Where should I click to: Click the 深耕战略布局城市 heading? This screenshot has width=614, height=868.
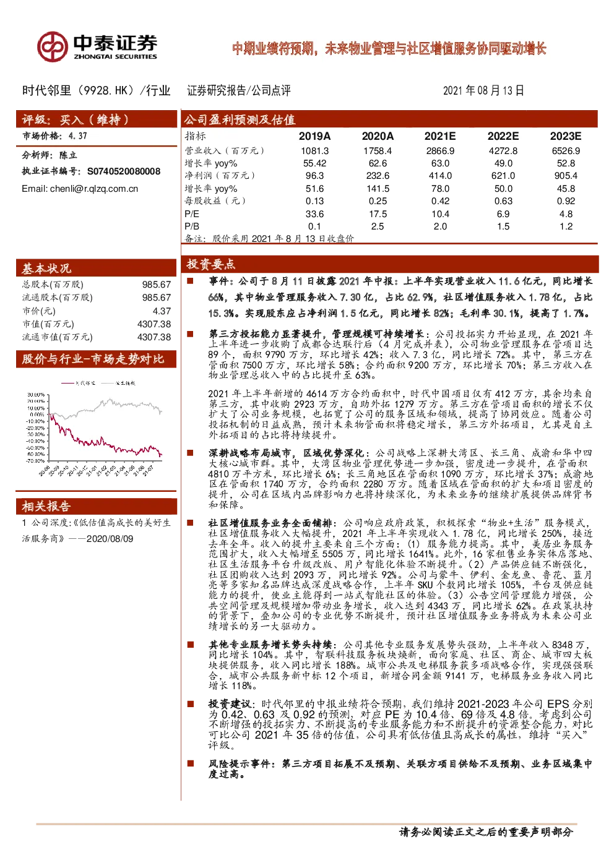coord(287,453)
